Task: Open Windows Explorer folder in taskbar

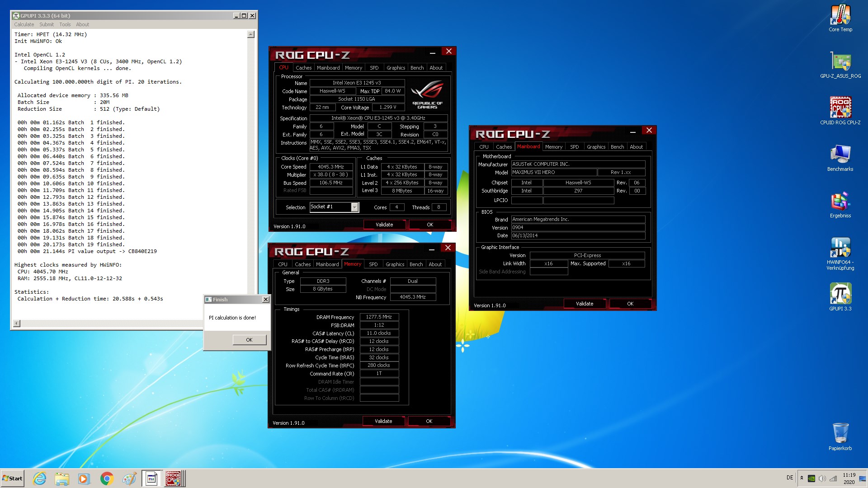Action: pyautogui.click(x=62, y=479)
